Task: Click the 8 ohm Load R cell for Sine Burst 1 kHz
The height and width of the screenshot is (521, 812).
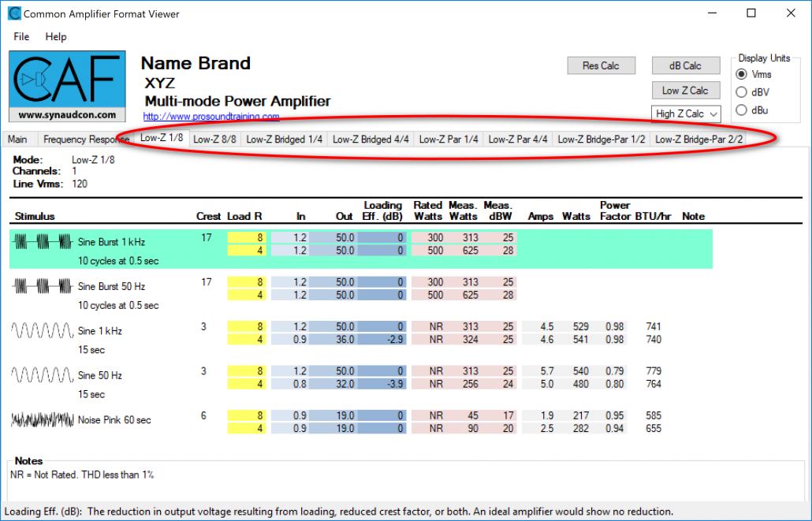Action: coord(248,237)
